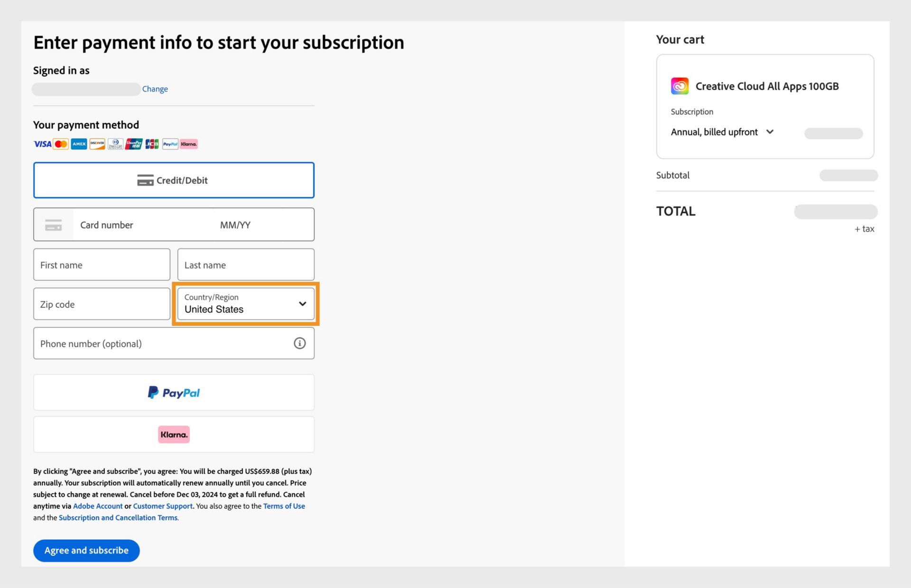
Task: Open the Terms of Use link
Action: [284, 506]
